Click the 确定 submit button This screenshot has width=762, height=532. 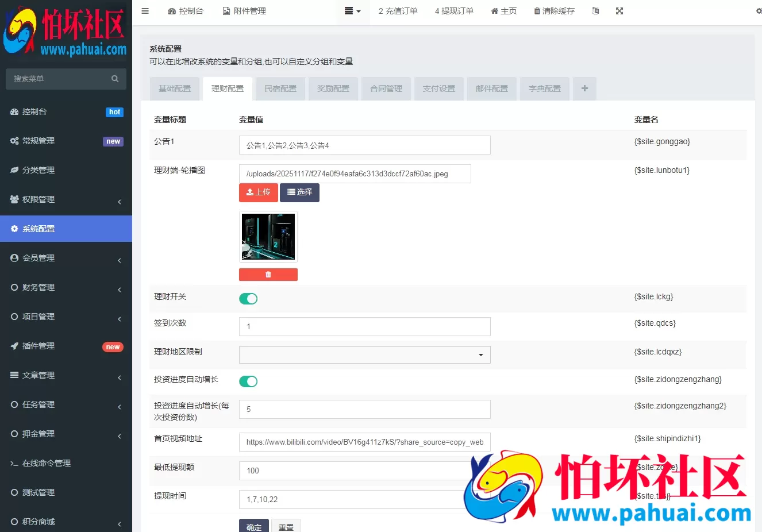[254, 527]
